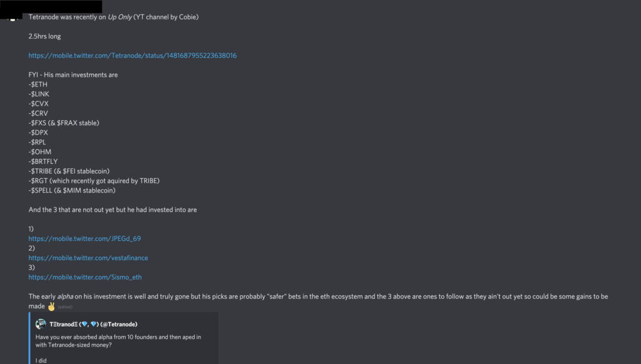Click the second blue diamond in Tetranode's name
The height and width of the screenshot is (364, 641).
95,324
